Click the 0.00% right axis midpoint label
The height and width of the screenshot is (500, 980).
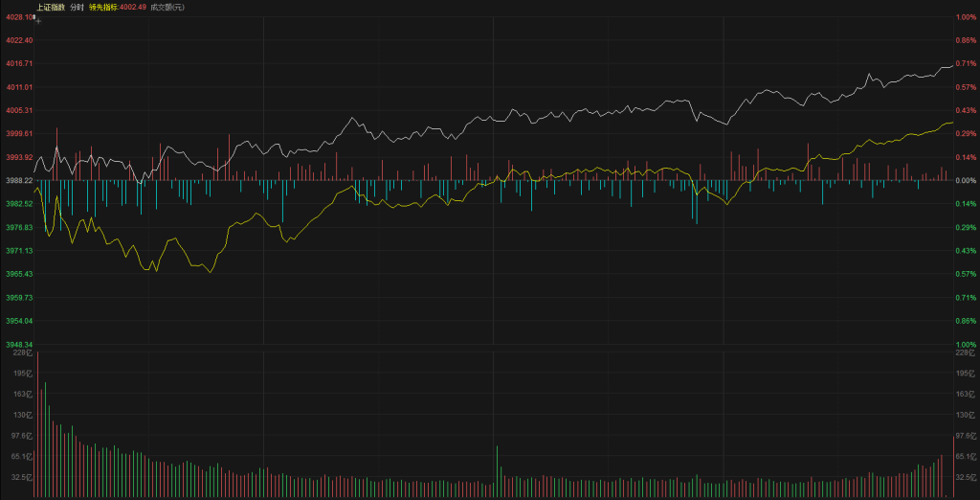click(x=965, y=180)
